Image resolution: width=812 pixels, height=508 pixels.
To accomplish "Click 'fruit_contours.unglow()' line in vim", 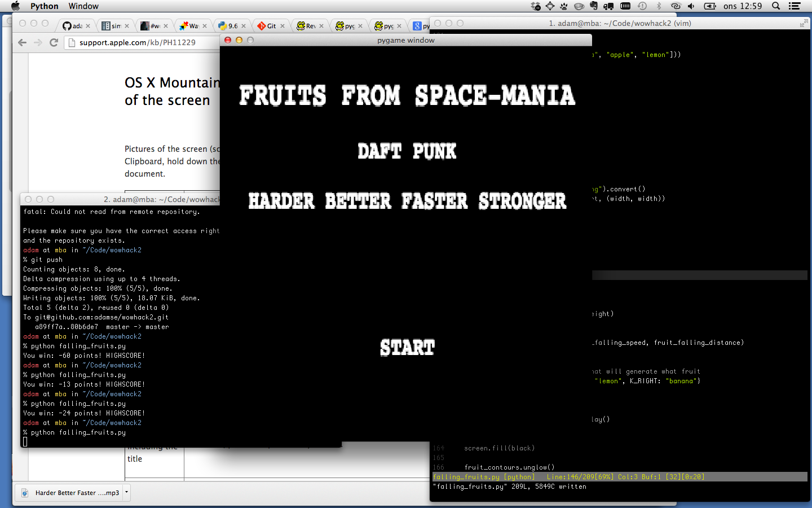I will [x=509, y=467].
